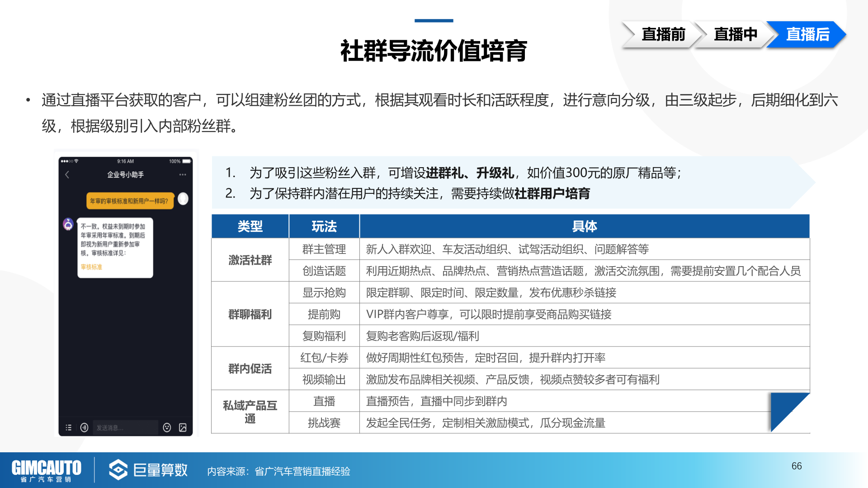Image resolution: width=868 pixels, height=488 pixels.
Task: Click the 具体 table header
Action: point(585,226)
